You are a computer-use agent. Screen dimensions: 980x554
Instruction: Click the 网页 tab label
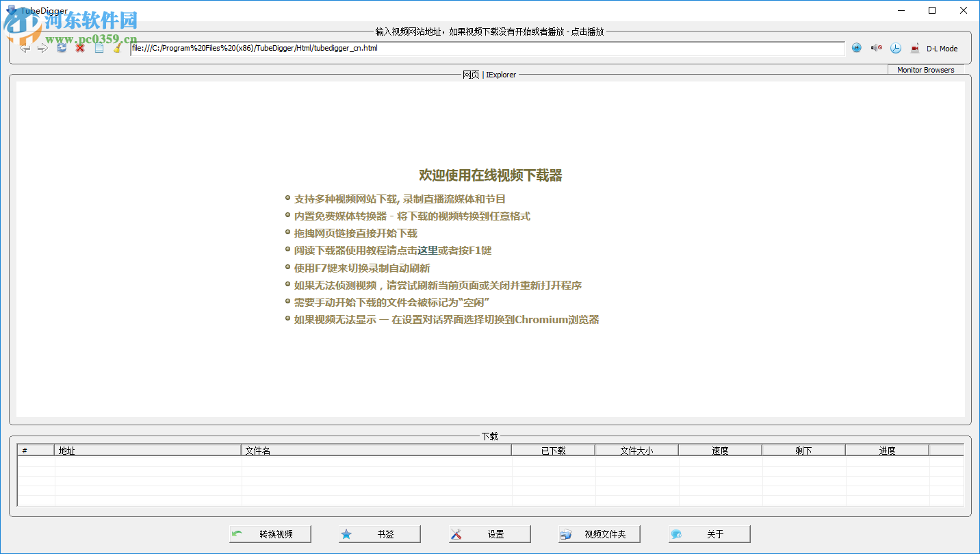click(x=469, y=75)
